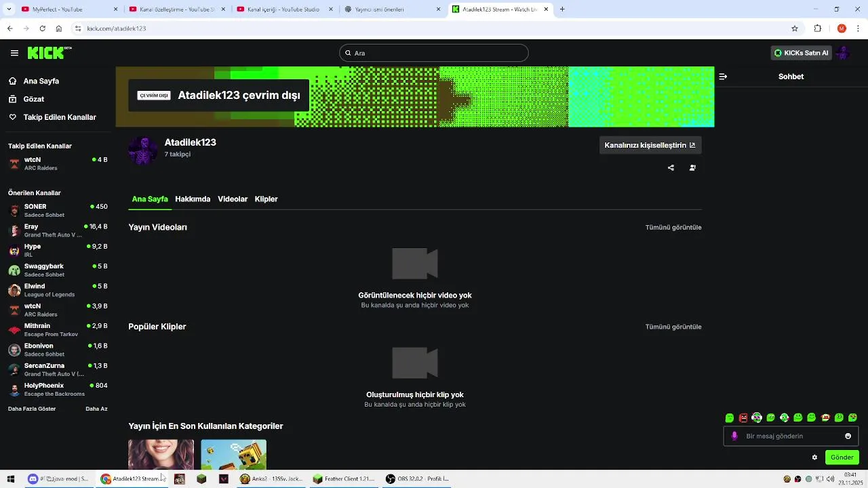Collapse the Sohbet chat panel
This screenshot has height=488, width=868.
coord(723,77)
